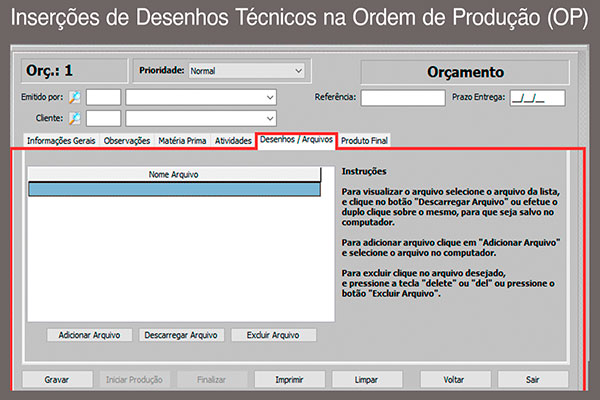
Task: Select the Desenhos / Arquivos tab
Action: (297, 141)
